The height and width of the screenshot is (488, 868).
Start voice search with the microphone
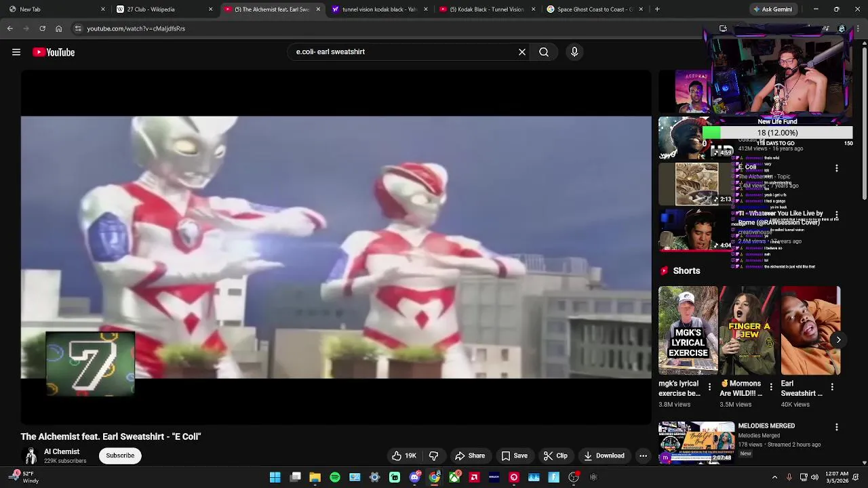click(574, 52)
